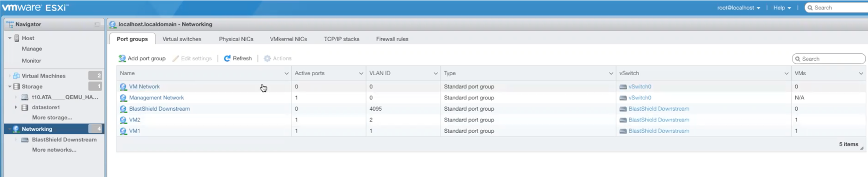Open the Active ports column dropdown arrow

coord(361,73)
